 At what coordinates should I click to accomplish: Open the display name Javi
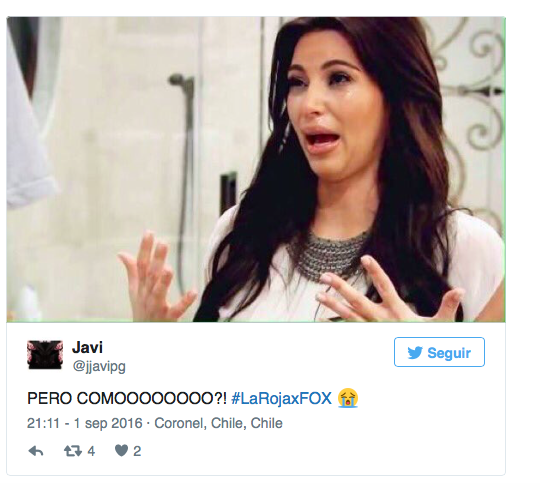87,347
